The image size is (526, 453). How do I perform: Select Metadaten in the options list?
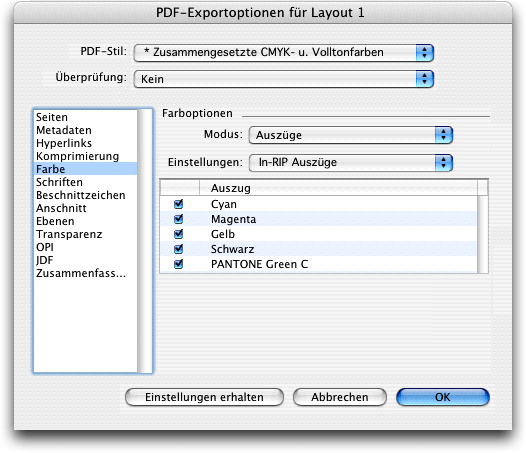86,130
